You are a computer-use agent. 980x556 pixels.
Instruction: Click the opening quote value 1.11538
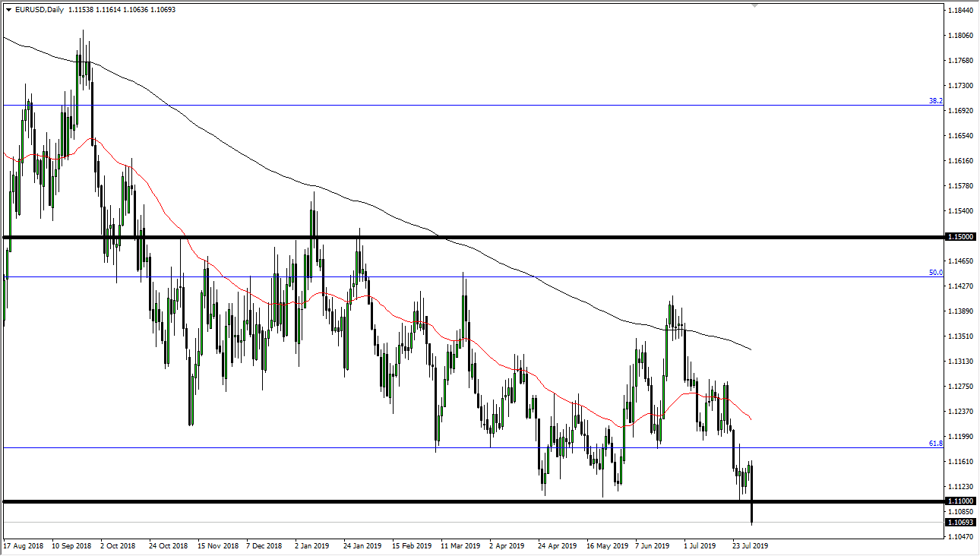click(81, 9)
